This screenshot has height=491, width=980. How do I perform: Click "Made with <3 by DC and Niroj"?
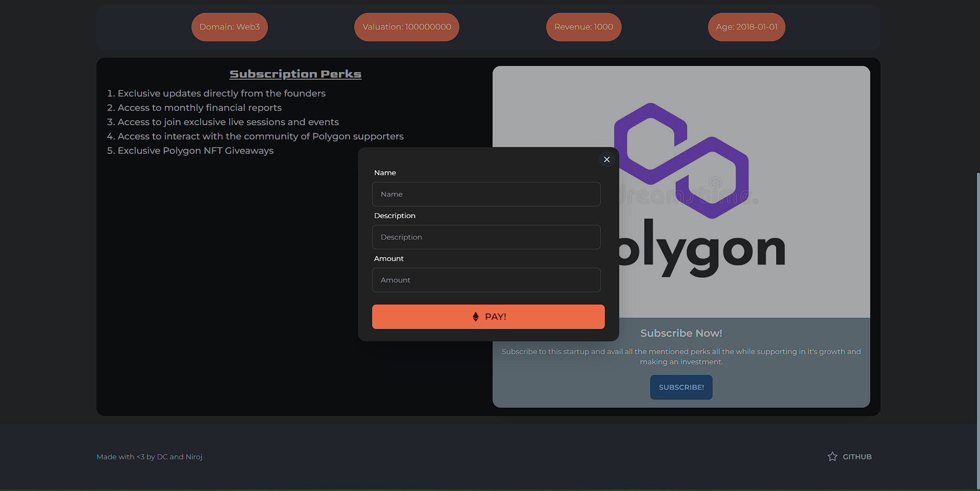click(149, 457)
